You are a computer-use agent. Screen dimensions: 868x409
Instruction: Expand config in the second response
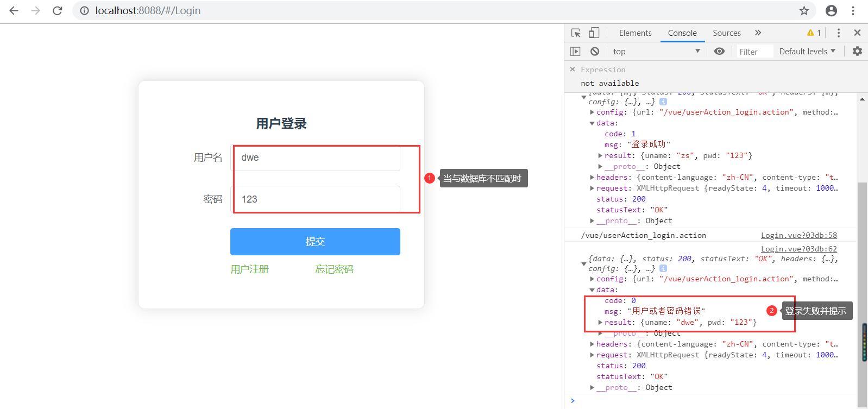592,279
